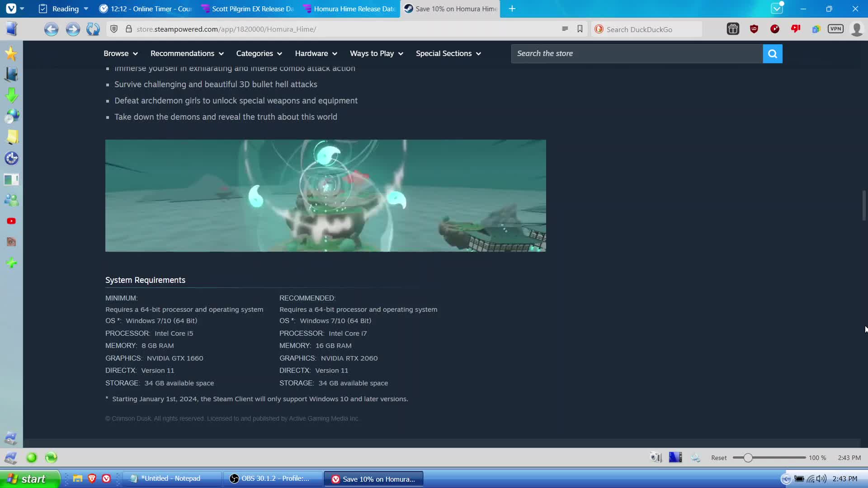Click the capture page camera icon
The width and height of the screenshot is (868, 488).
[x=656, y=457]
